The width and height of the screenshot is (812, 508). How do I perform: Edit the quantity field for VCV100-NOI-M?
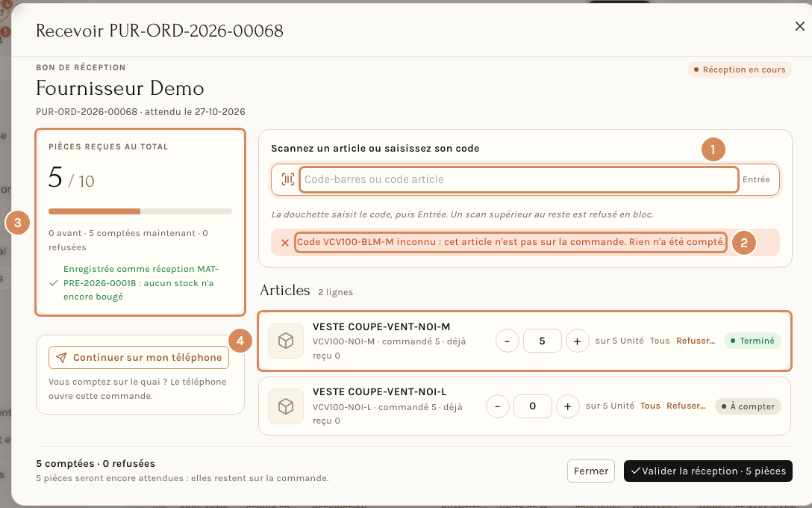[542, 341]
